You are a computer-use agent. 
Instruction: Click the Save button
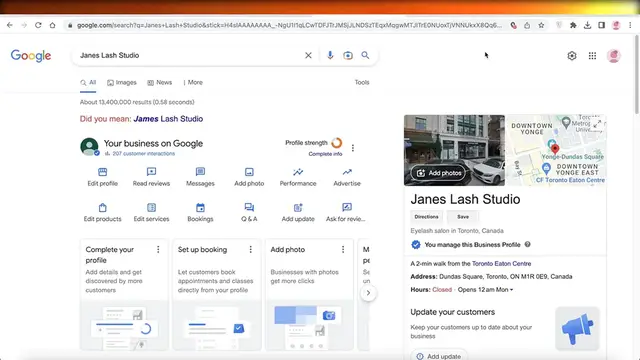pyautogui.click(x=463, y=217)
